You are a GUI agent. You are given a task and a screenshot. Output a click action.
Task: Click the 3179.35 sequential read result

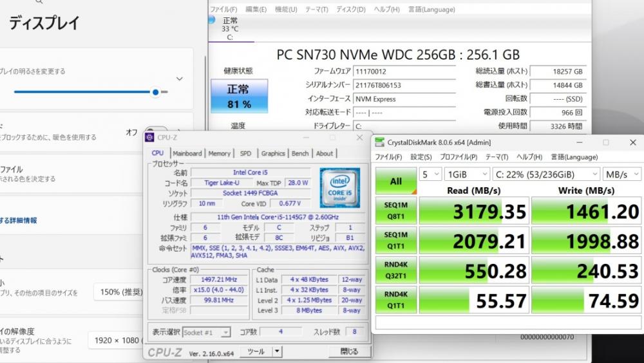click(x=474, y=210)
